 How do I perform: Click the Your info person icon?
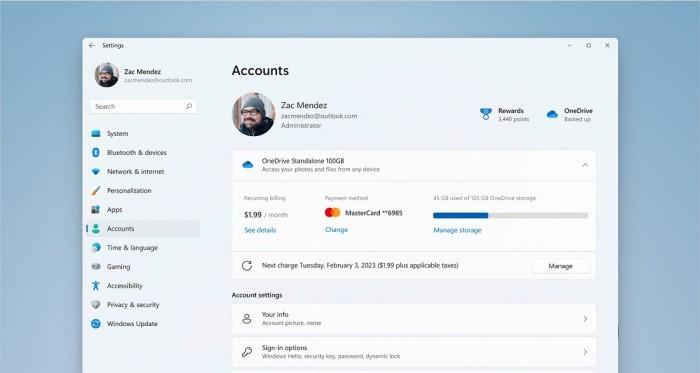246,319
